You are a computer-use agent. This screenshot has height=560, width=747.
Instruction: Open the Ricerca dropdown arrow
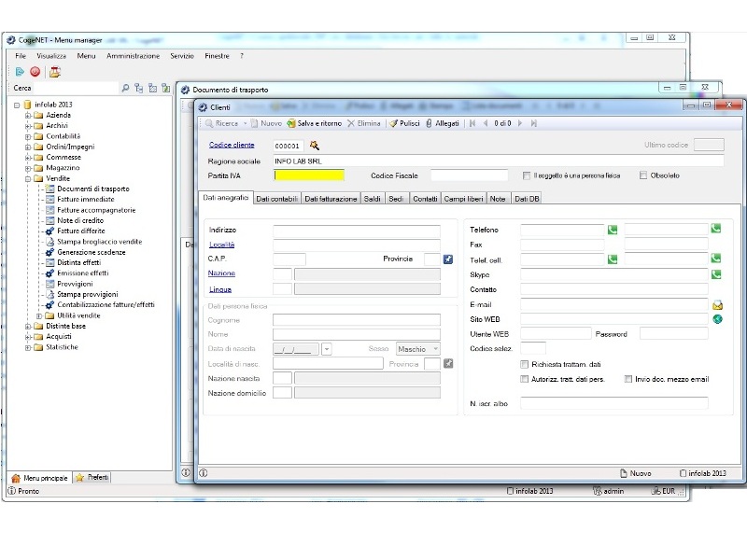point(246,123)
